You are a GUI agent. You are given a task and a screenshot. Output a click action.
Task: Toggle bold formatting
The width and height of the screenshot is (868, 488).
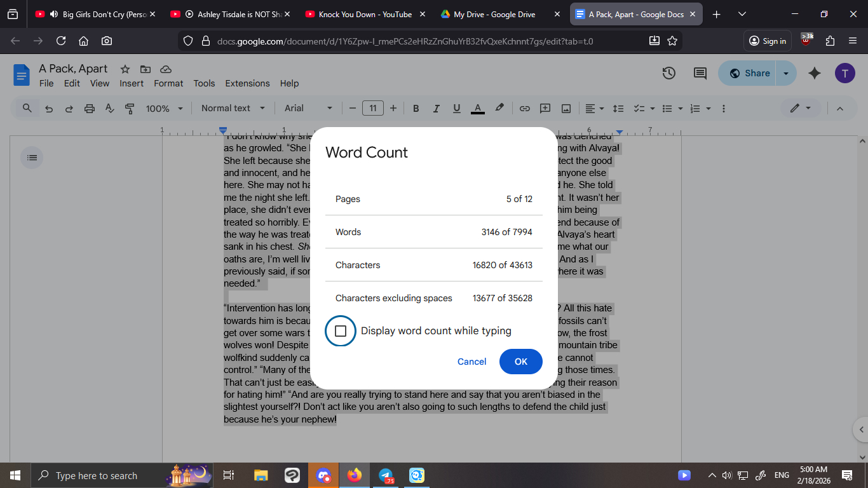point(416,109)
